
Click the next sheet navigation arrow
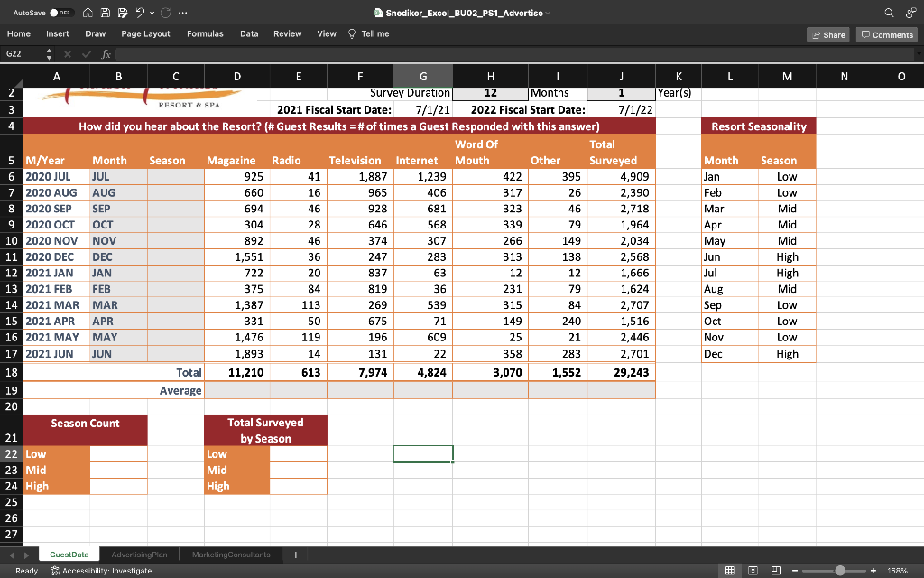pos(26,555)
